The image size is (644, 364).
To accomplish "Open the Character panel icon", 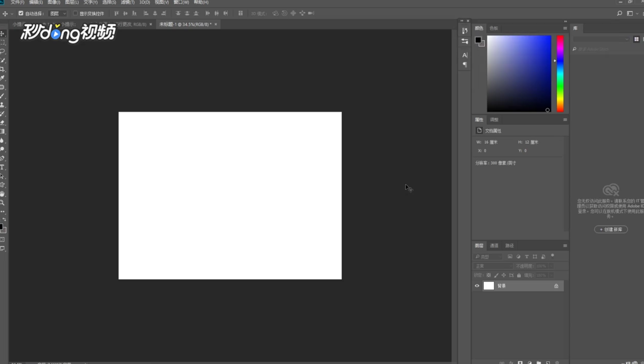I will pyautogui.click(x=465, y=55).
